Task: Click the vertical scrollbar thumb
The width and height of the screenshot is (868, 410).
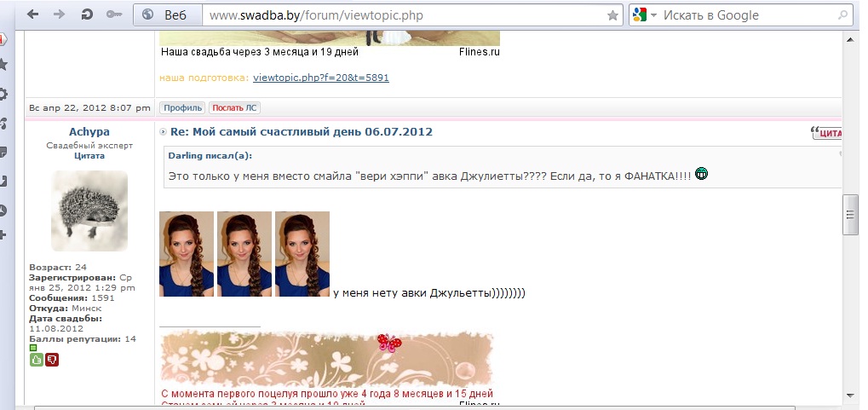Action: [x=850, y=215]
